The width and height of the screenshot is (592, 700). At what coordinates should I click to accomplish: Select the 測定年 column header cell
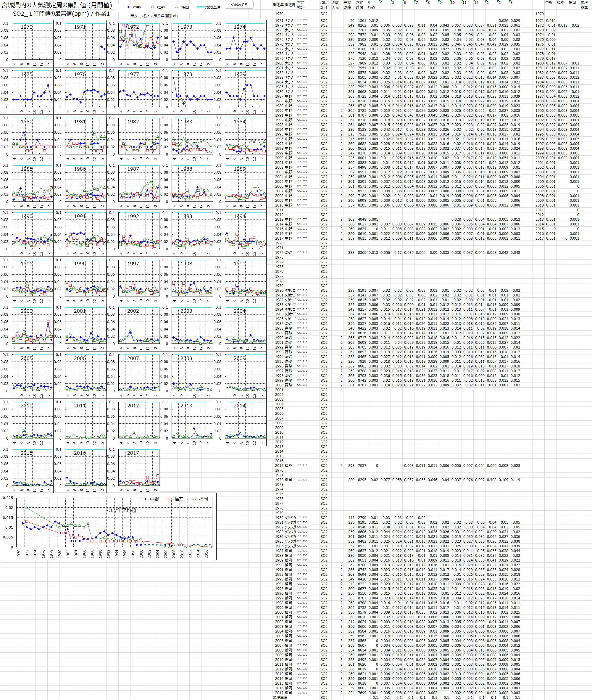pos(278,5)
